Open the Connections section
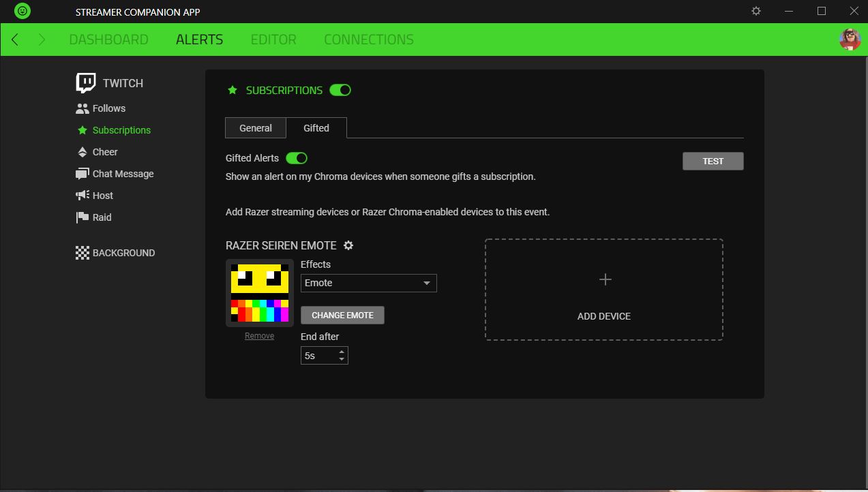Viewport: 868px width, 492px height. pos(369,40)
